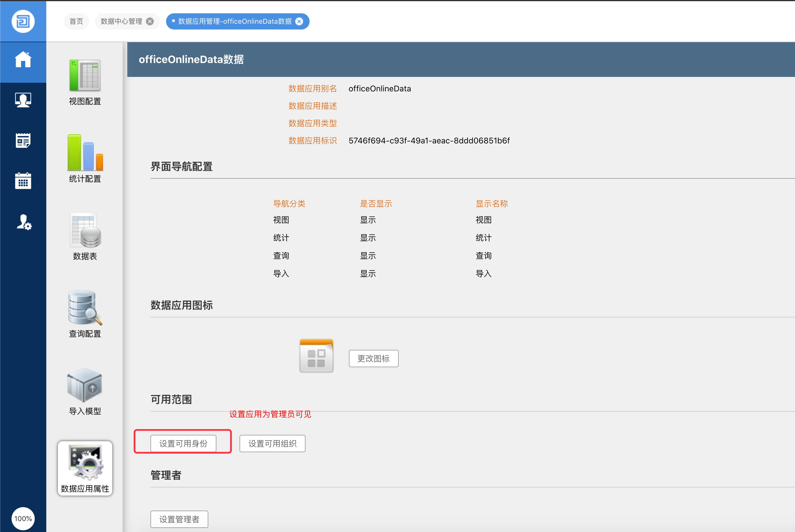Open 查询配置 query configuration
The width and height of the screenshot is (795, 532).
coord(85,314)
